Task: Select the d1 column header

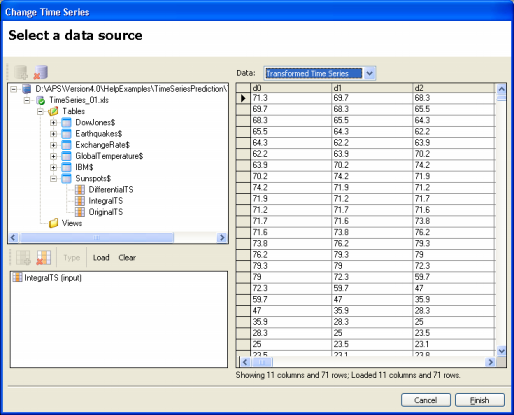Action: (x=372, y=88)
